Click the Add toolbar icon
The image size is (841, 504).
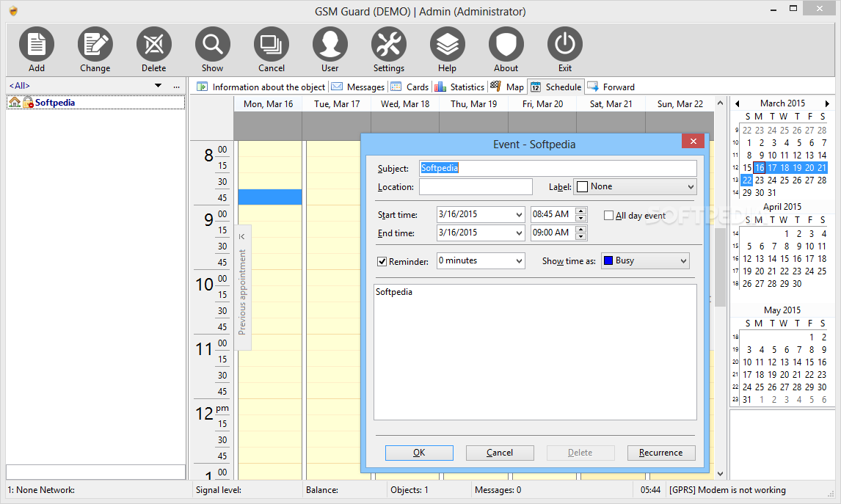(37, 45)
